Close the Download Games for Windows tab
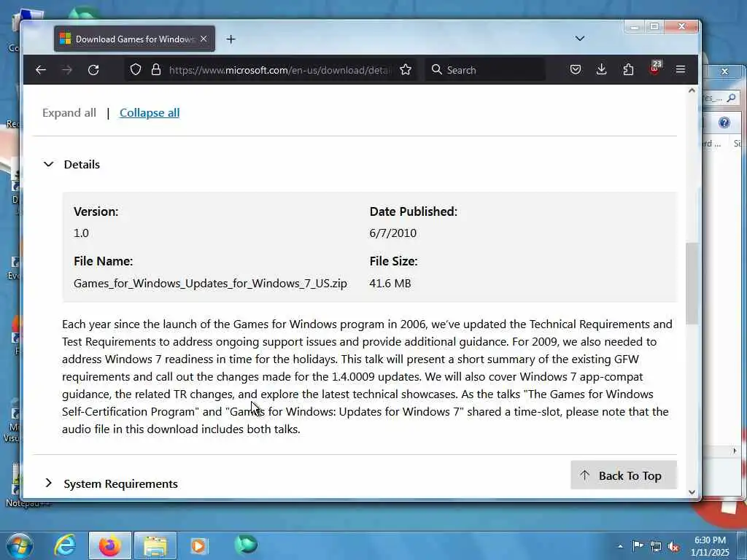The width and height of the screenshot is (747, 560). [204, 39]
